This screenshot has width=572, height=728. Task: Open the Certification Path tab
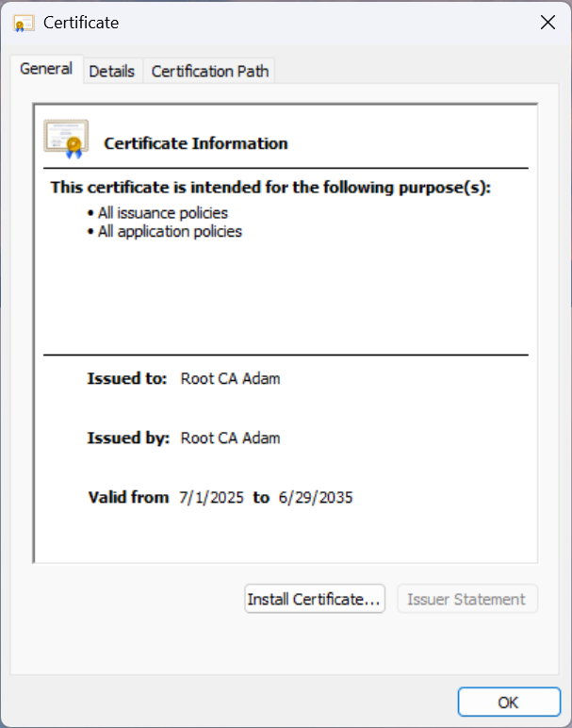pyautogui.click(x=210, y=72)
